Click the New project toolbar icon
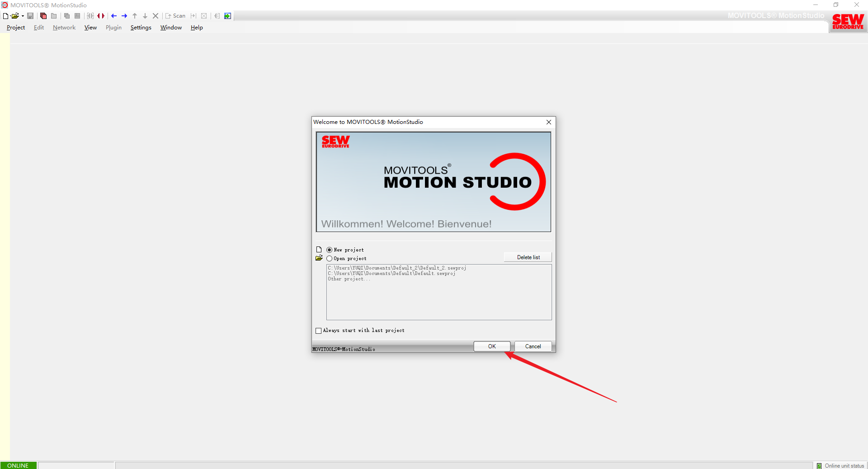This screenshot has height=469, width=868. coord(5,16)
